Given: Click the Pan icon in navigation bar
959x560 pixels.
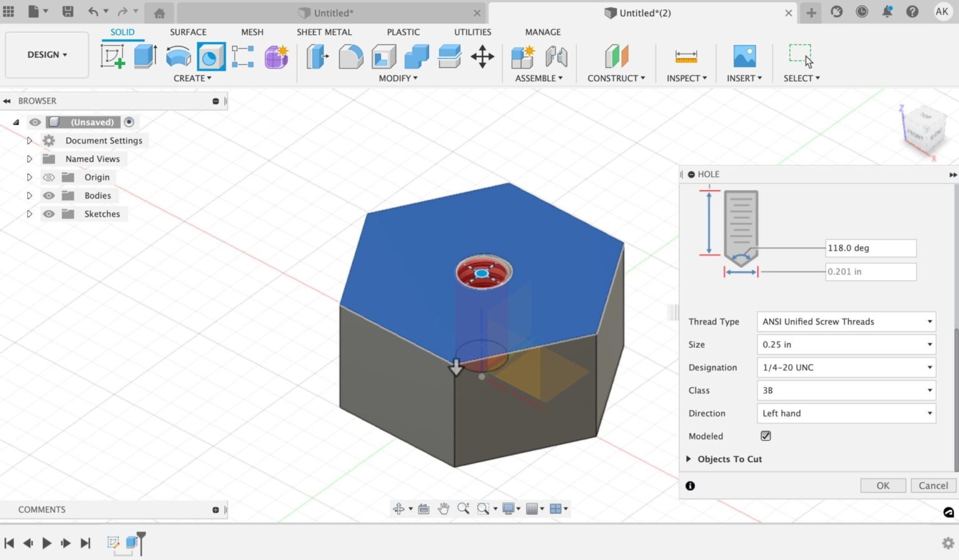Looking at the screenshot, I should click(x=444, y=508).
